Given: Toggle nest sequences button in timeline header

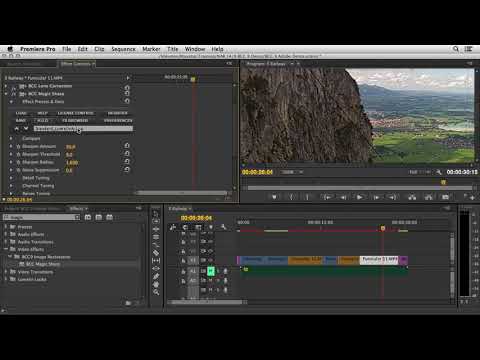Looking at the screenshot, I should 173,227.
